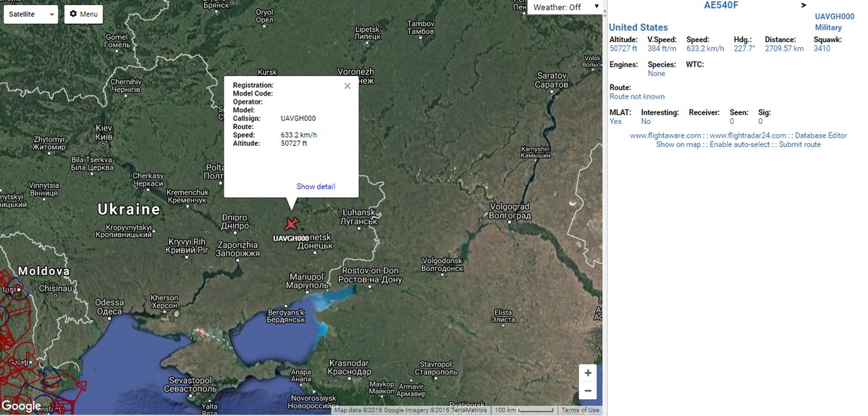The image size is (868, 416).
Task: Click Show detail link in popup
Action: click(x=316, y=187)
